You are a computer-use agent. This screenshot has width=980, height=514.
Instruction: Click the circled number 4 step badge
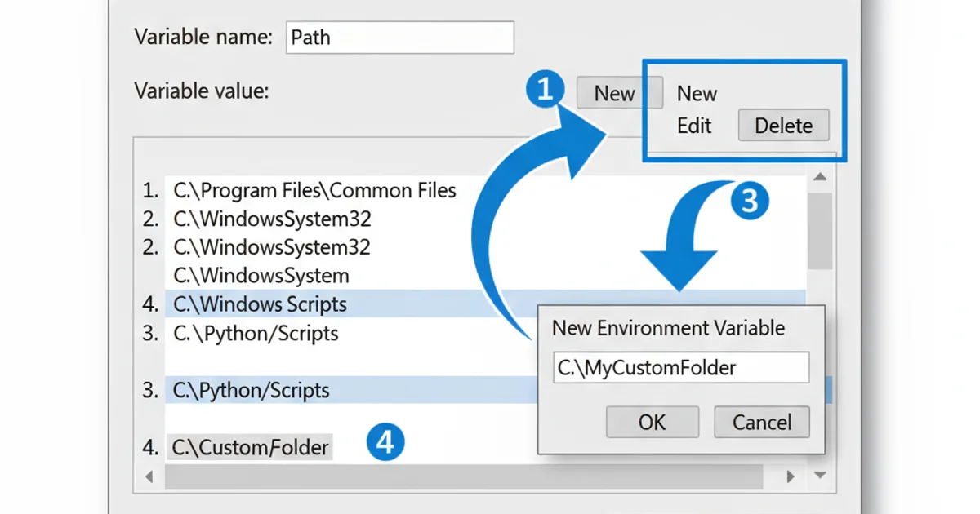click(x=385, y=443)
